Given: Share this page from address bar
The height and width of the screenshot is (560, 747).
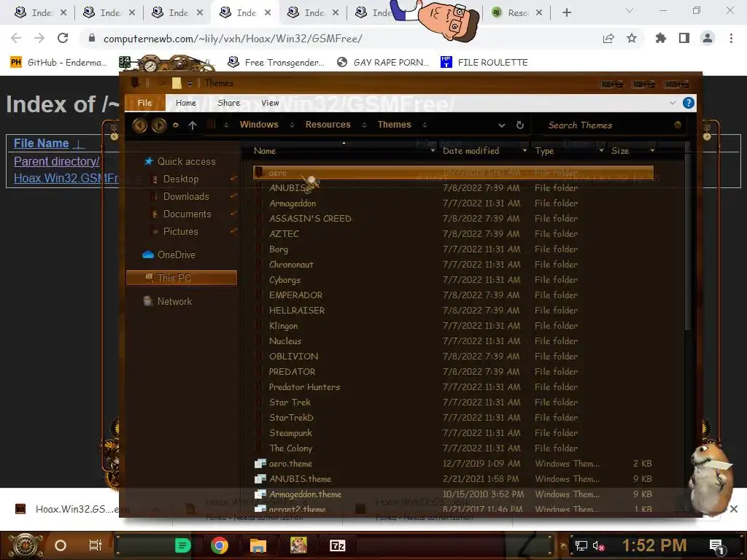Looking at the screenshot, I should coord(608,38).
